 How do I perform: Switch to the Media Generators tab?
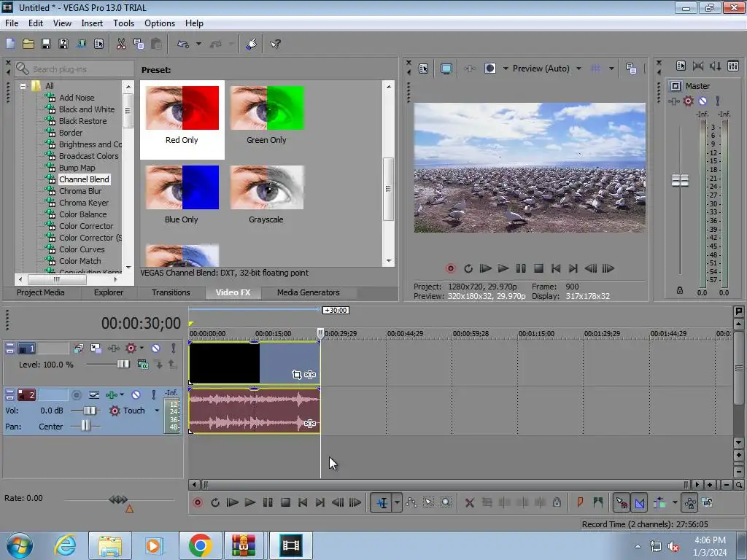click(x=309, y=292)
